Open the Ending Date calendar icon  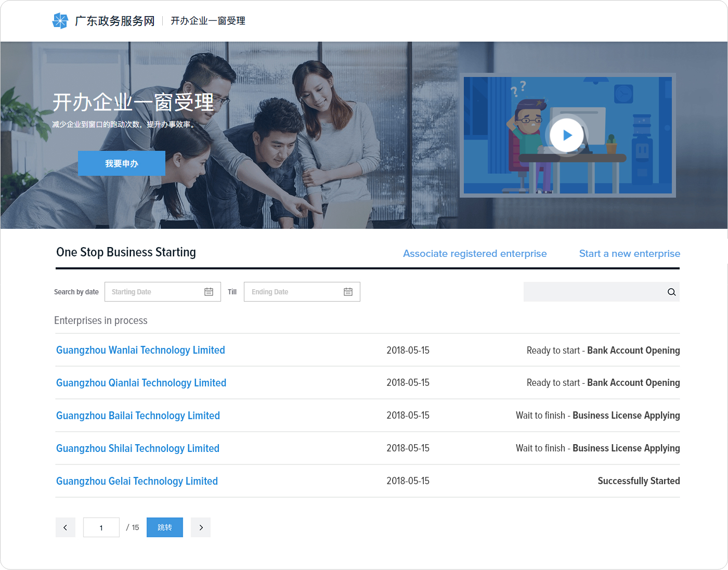pos(348,292)
